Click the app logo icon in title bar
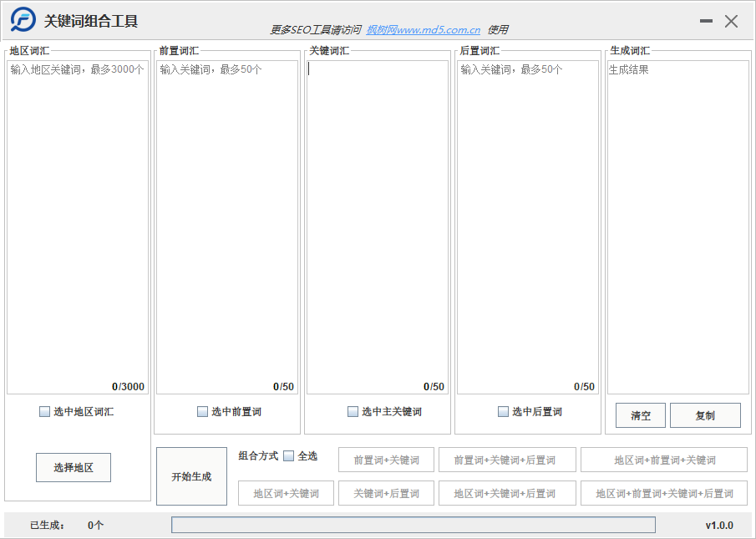 [x=23, y=20]
